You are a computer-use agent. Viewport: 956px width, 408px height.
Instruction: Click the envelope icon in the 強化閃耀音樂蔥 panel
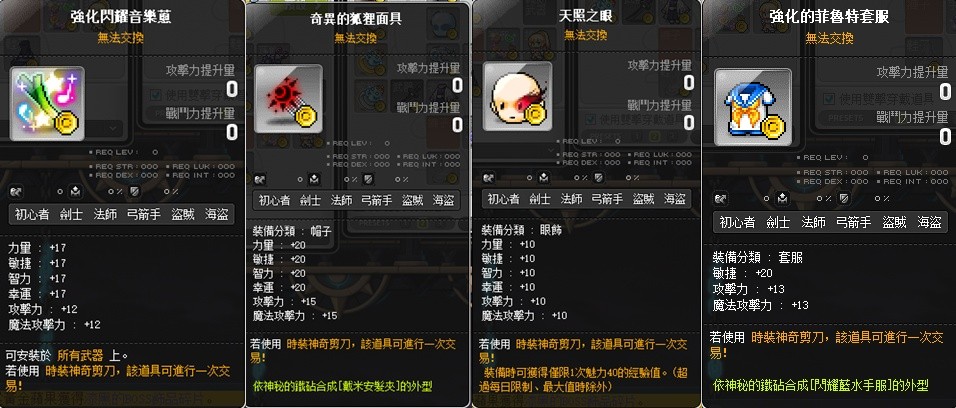pos(74,191)
